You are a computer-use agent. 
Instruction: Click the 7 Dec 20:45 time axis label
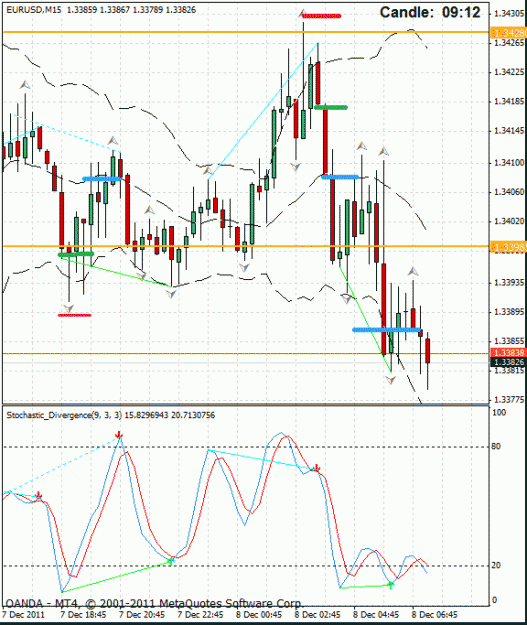142,614
